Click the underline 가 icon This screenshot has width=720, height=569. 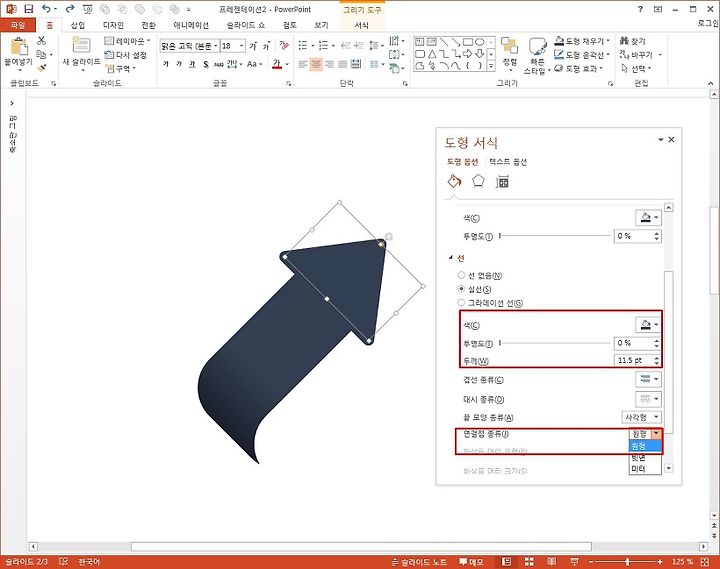pos(192,64)
